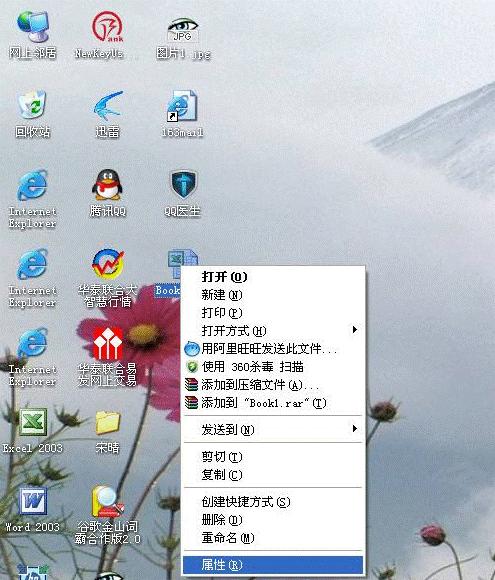
Task: Choose 创建快捷方式(S) menu entry
Action: click(273, 502)
